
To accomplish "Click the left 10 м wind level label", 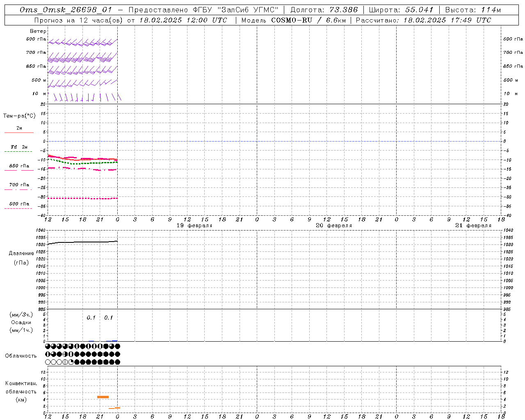I will coord(39,94).
